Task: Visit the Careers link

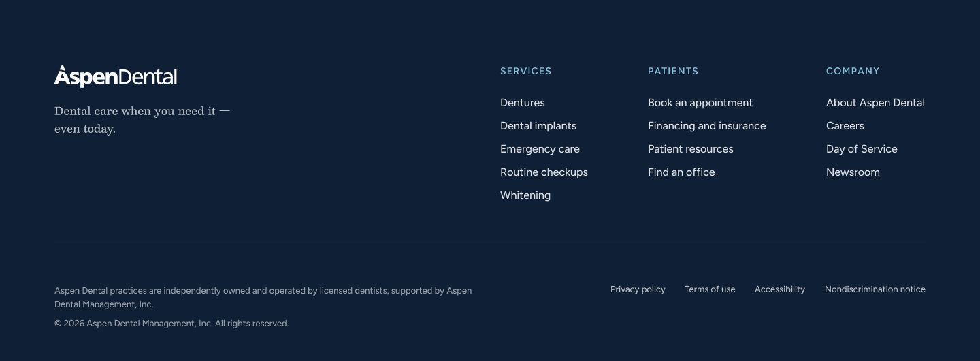Action: [845, 126]
